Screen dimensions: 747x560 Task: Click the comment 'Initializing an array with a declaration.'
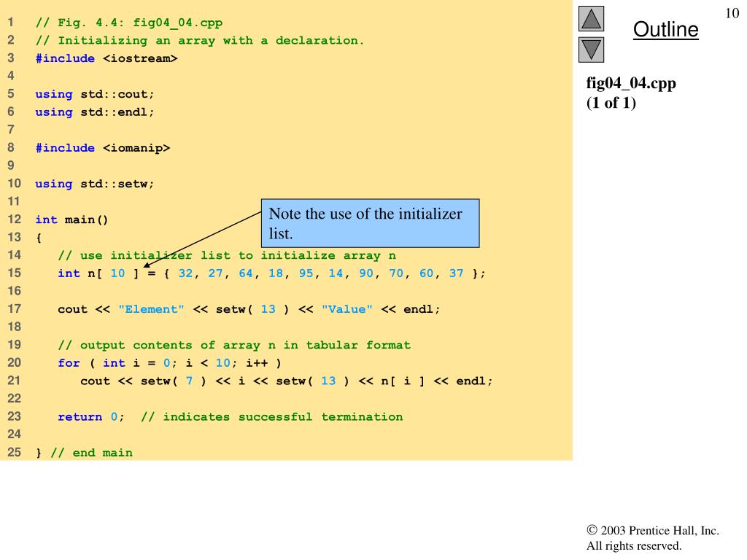pyautogui.click(x=211, y=41)
